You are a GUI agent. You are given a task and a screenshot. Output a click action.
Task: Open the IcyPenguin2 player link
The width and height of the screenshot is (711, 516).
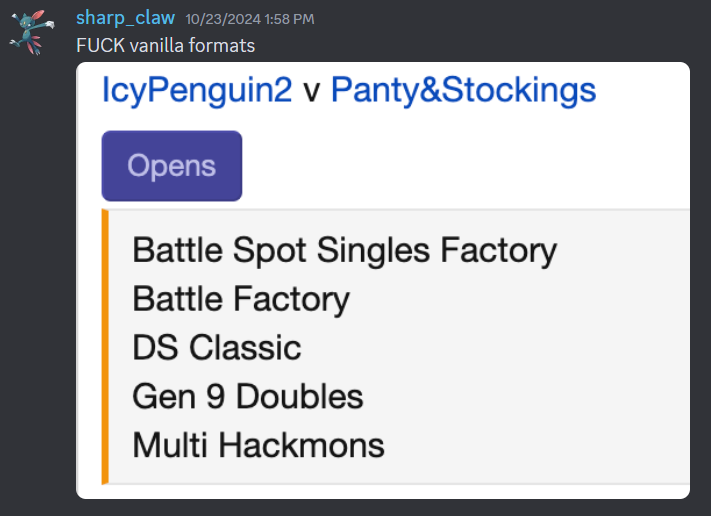197,91
